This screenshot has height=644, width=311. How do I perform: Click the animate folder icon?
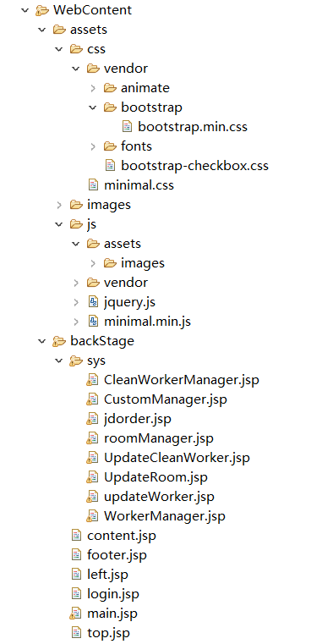111,88
